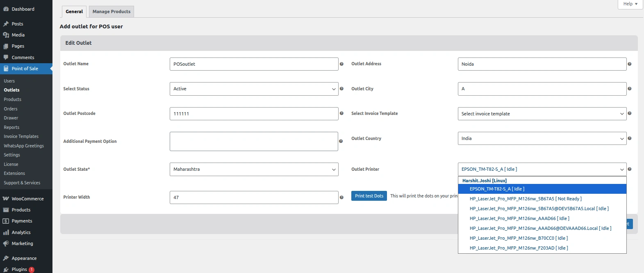644x273 pixels.
Task: Click help icon beside Outlet Address field
Action: (x=629, y=64)
